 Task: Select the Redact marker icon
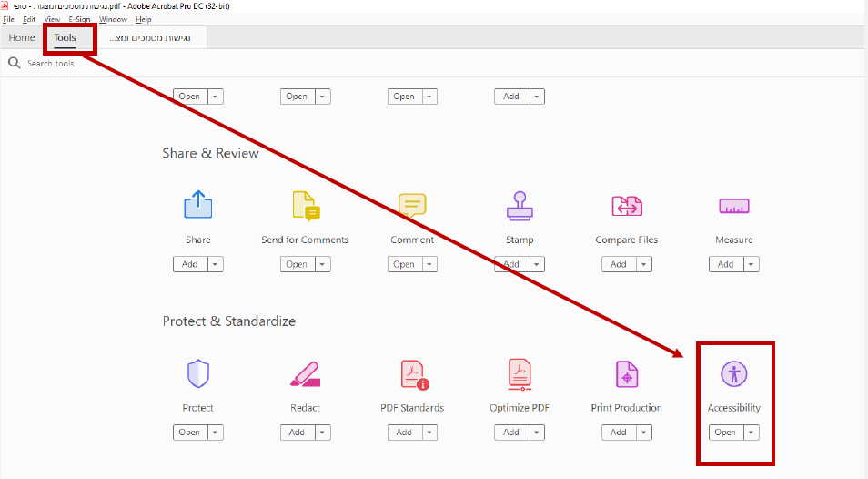pos(305,374)
